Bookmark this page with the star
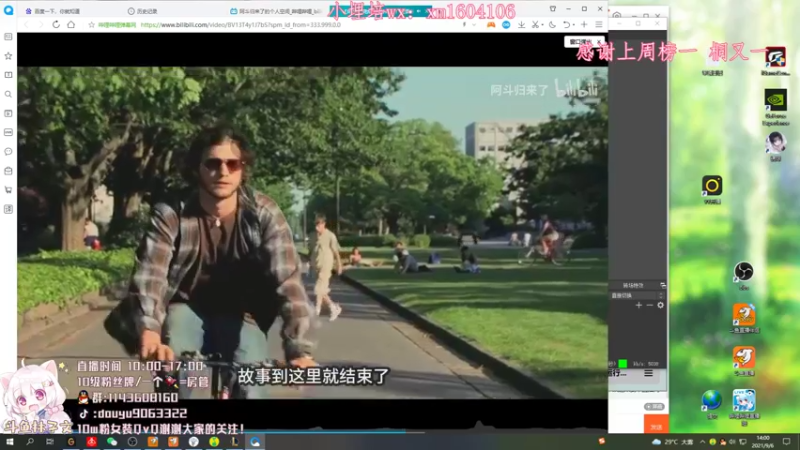Screen dimensions: 800x450 click(x=91, y=24)
